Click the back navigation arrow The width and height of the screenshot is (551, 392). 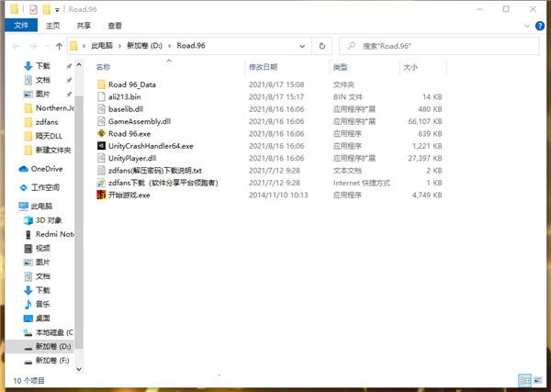pos(16,46)
